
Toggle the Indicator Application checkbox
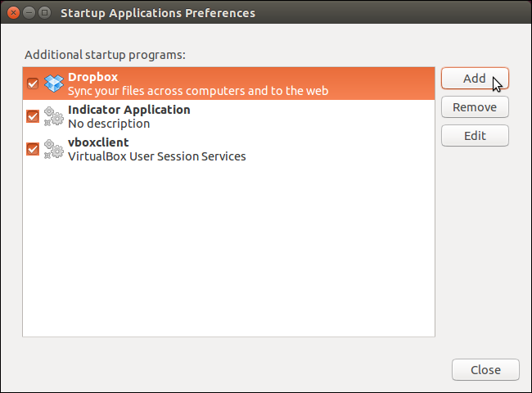[33, 116]
